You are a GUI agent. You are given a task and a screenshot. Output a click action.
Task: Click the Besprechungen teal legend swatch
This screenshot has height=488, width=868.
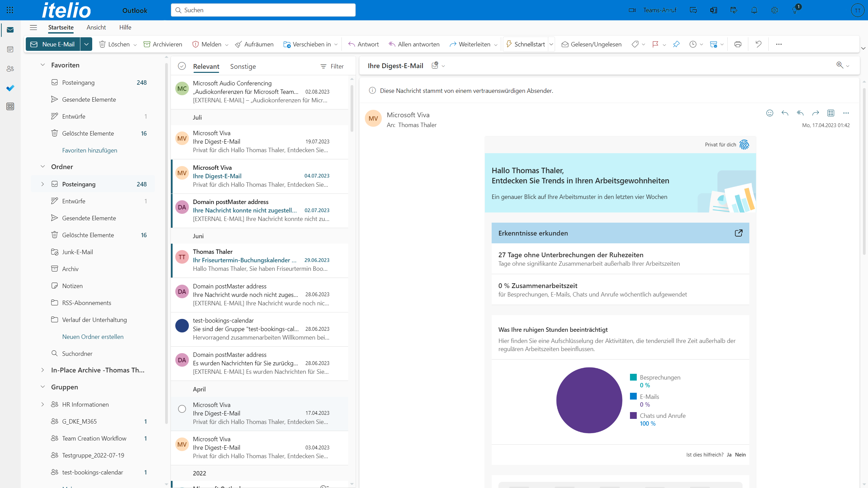[633, 377]
